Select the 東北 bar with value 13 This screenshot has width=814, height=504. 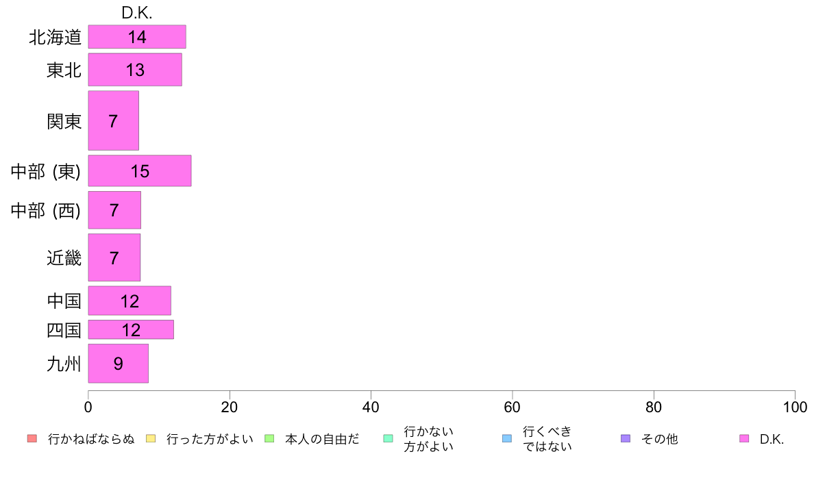(135, 69)
